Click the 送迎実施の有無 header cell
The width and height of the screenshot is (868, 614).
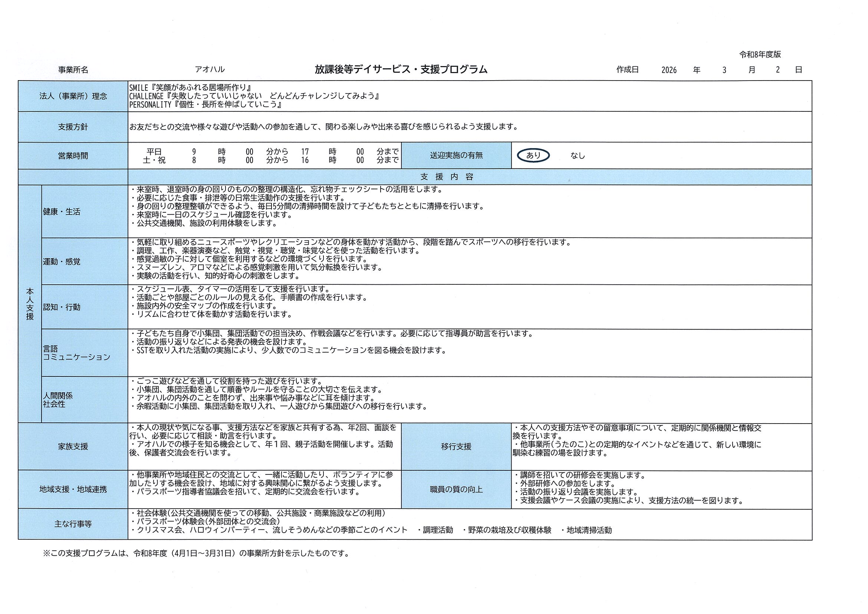[456, 156]
